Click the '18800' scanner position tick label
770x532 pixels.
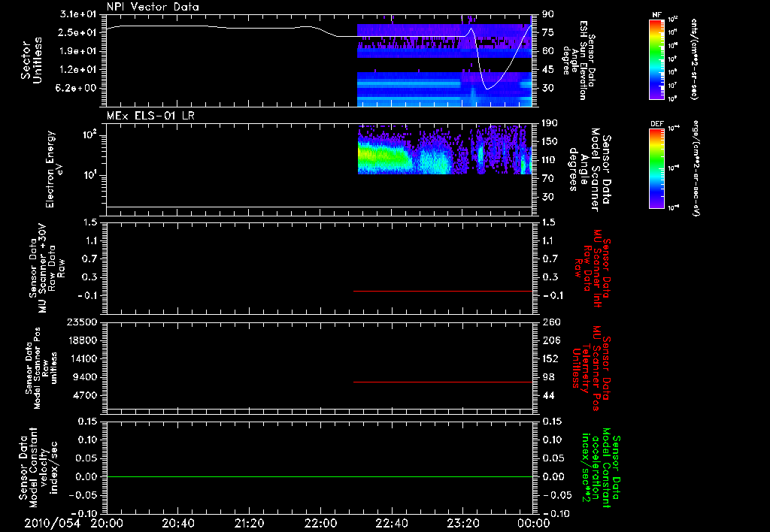pyautogui.click(x=81, y=340)
